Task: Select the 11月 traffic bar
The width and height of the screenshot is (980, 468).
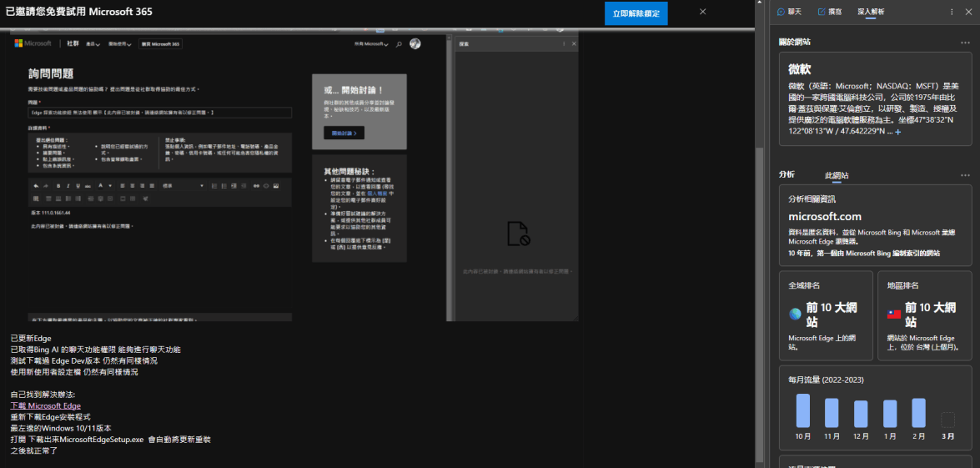Action: (x=832, y=413)
